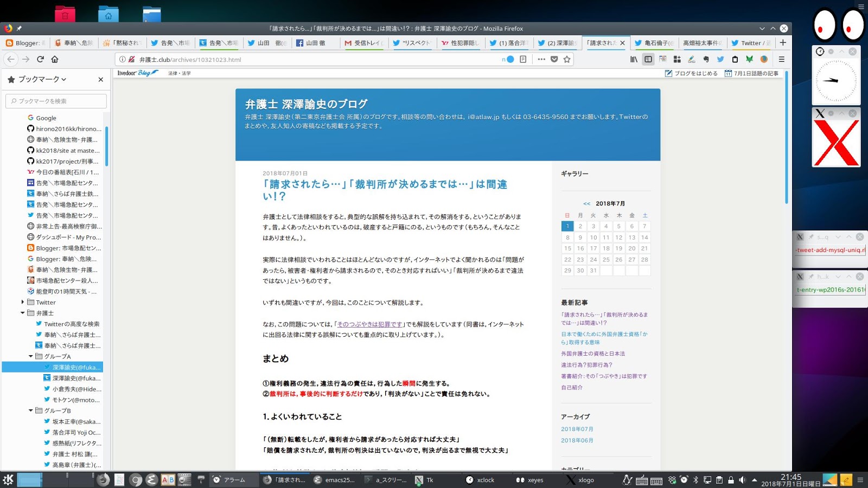The image size is (868, 488).
Task: Close the active 請求された tab
Action: (x=622, y=43)
